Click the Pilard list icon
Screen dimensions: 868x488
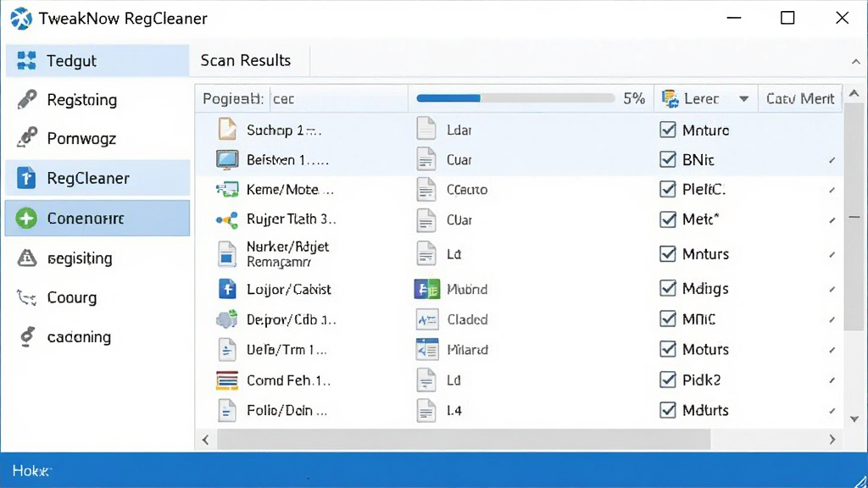click(x=427, y=350)
